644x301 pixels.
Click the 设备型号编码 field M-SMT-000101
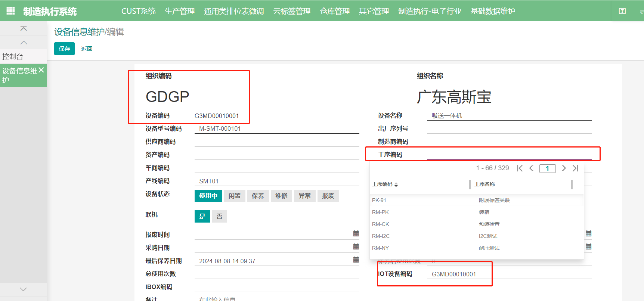click(277, 128)
